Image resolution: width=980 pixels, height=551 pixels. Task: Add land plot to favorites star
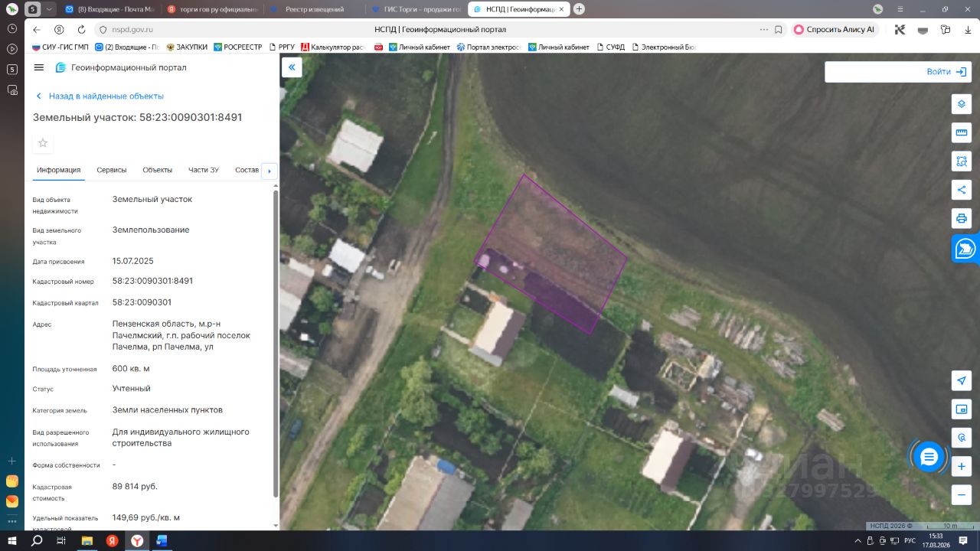[x=43, y=143]
